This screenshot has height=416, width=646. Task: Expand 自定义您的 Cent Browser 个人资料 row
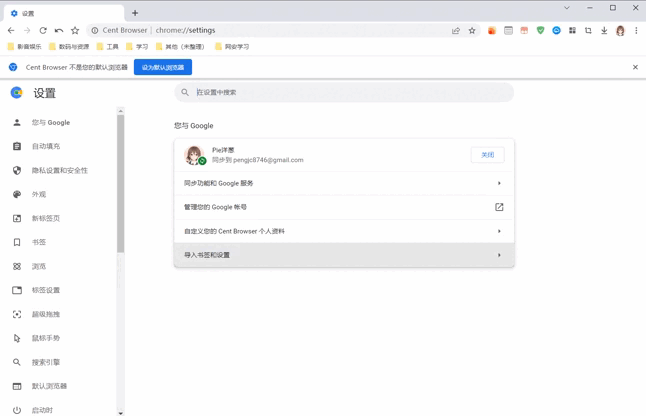(344, 231)
